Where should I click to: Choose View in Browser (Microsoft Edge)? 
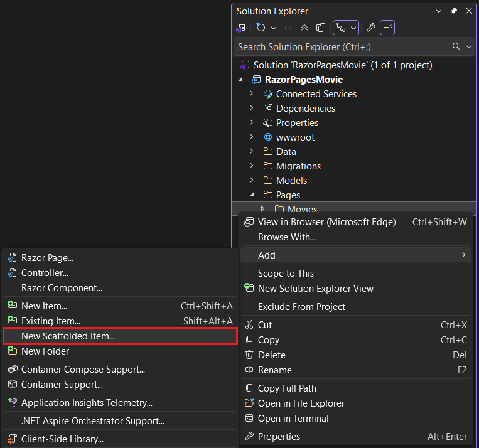[355, 222]
